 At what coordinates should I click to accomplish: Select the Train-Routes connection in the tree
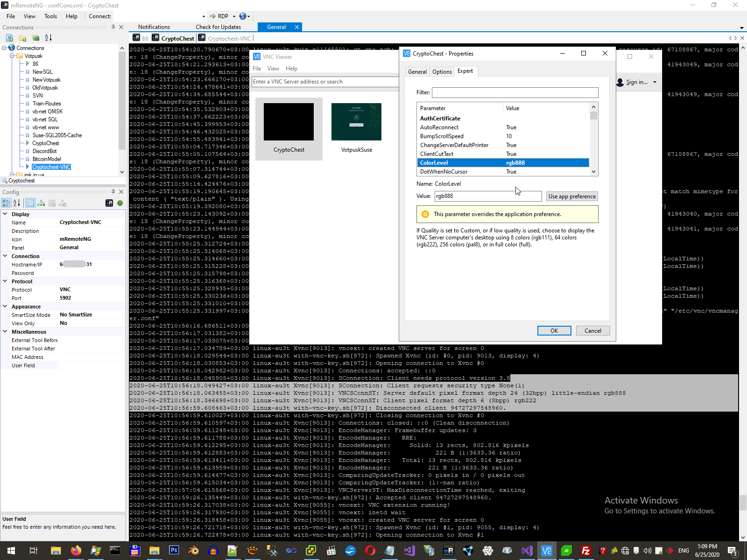point(47,104)
